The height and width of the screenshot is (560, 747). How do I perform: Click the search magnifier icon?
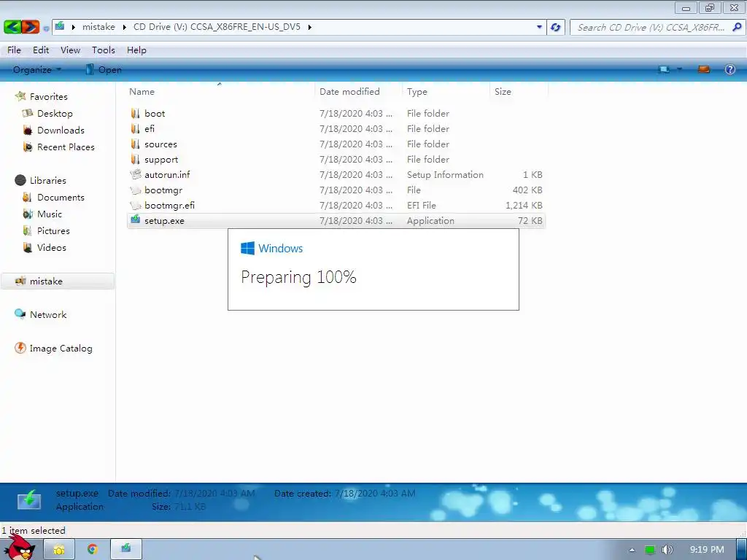tap(737, 27)
